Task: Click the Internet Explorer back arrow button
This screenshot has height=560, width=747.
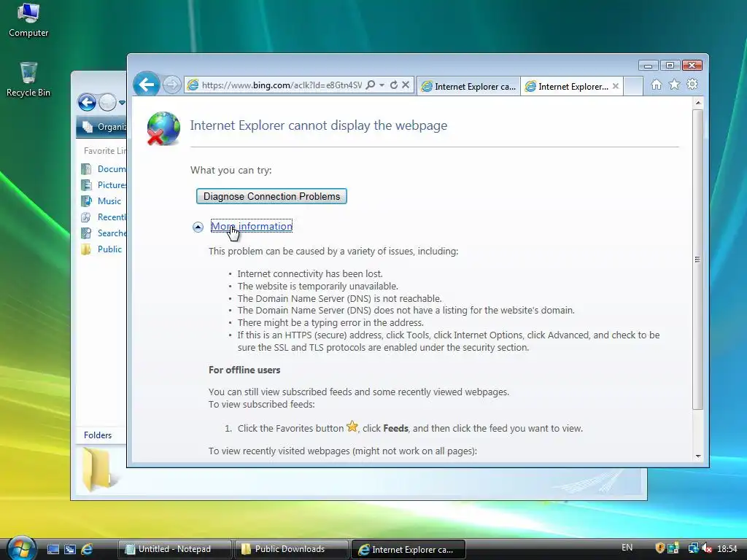Action: [146, 85]
